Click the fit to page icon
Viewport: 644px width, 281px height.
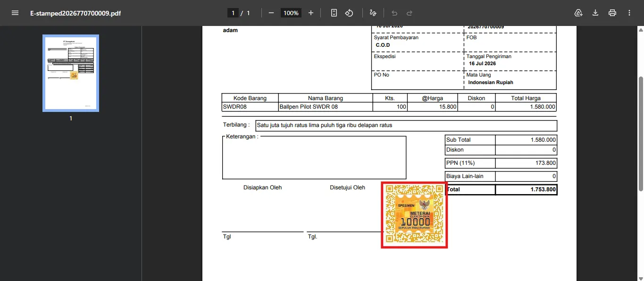point(334,13)
